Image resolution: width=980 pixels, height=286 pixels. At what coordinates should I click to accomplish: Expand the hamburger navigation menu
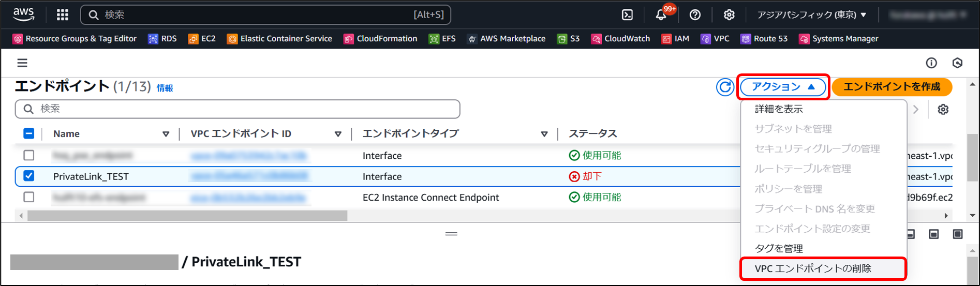point(22,63)
